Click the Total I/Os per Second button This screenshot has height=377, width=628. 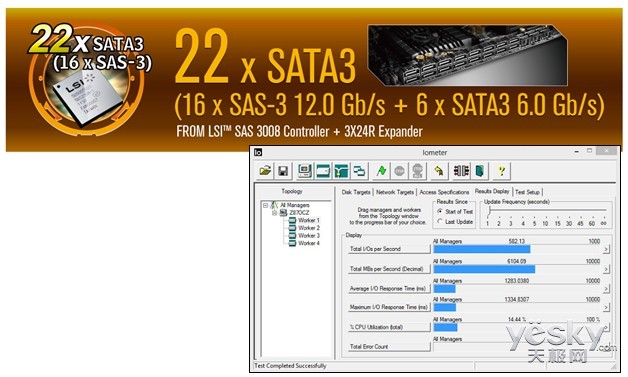pos(389,249)
